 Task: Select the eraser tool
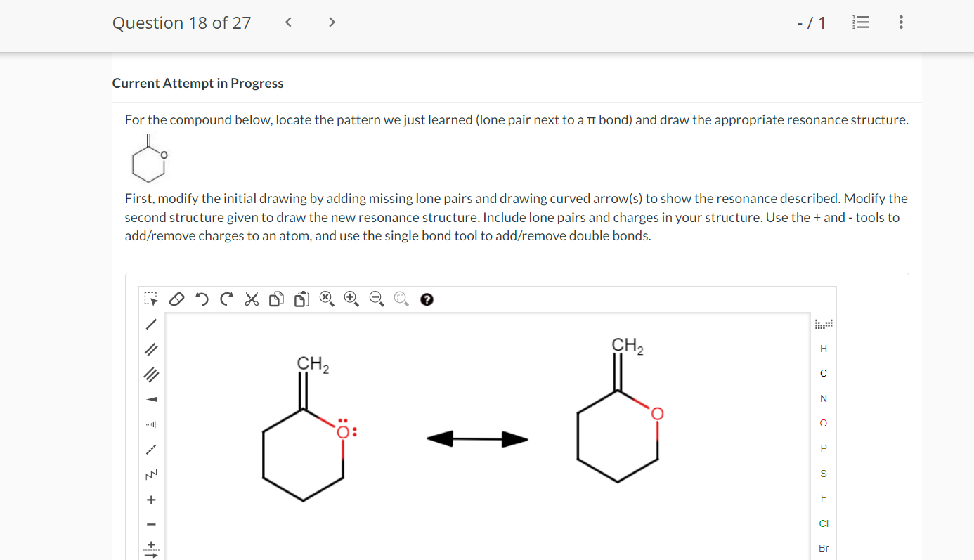[176, 299]
